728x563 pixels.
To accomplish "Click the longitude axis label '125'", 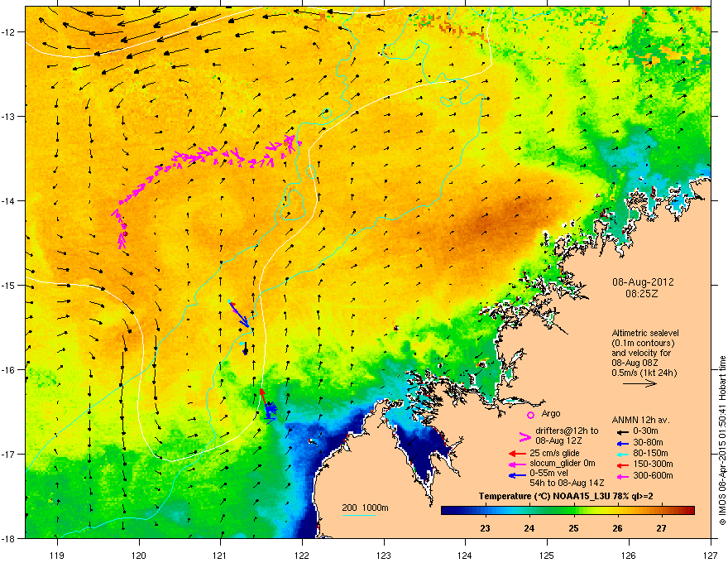I will [x=547, y=556].
